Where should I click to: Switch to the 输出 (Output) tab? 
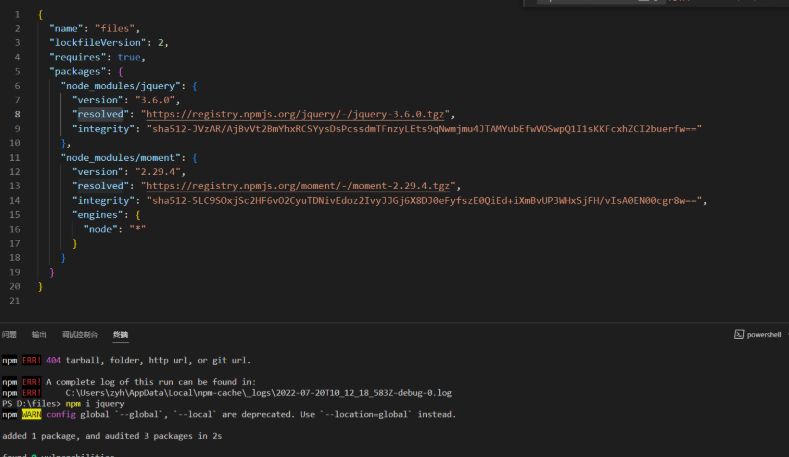point(39,335)
